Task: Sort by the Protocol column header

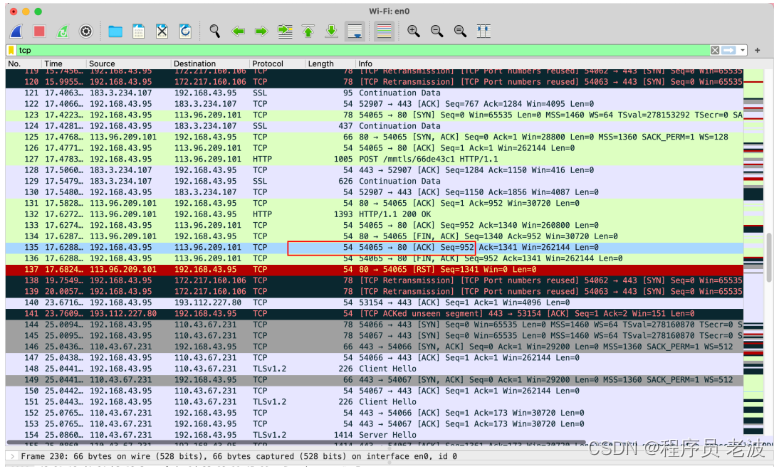Action: coord(277,64)
